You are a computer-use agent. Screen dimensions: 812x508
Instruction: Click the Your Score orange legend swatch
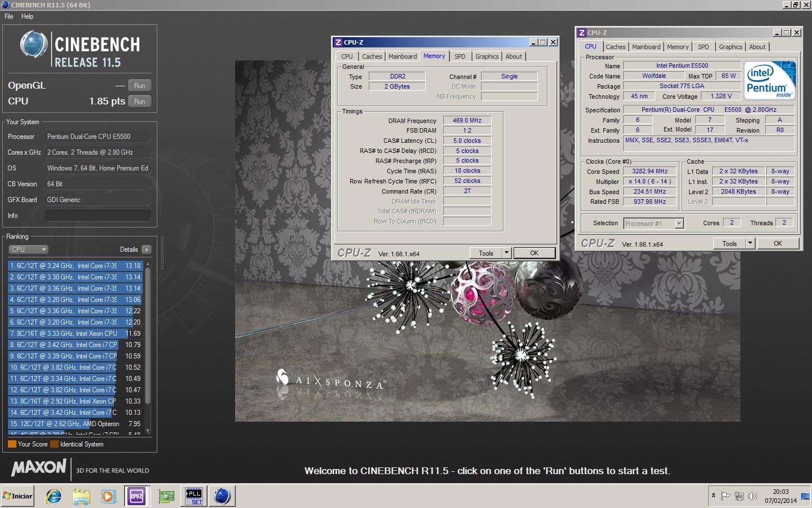click(x=12, y=444)
